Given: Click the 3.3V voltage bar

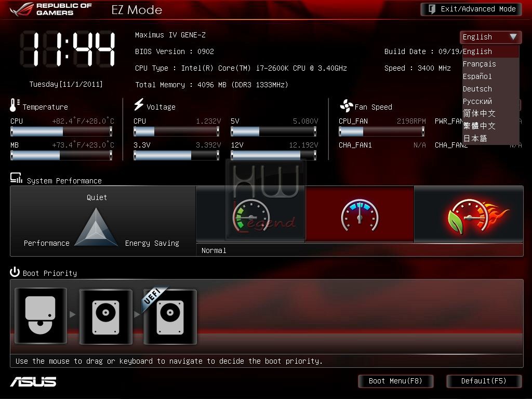Looking at the screenshot, I should point(177,155).
